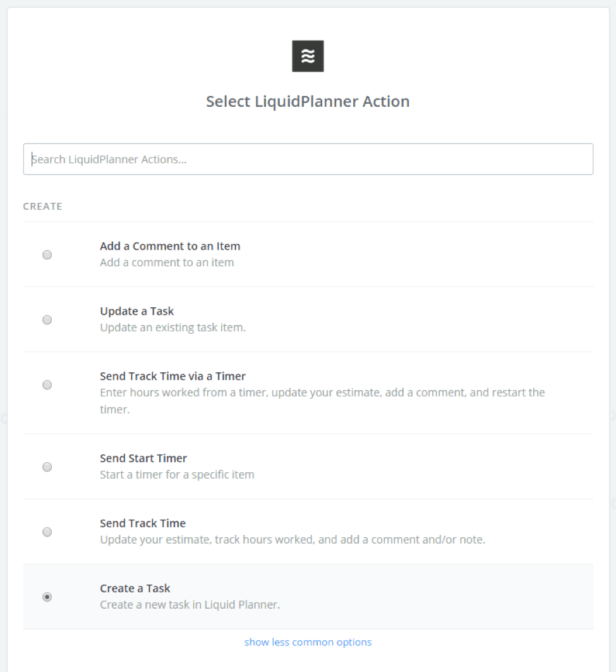Click description 'Start a timer for a specific item'
The height and width of the screenshot is (672, 616).
click(177, 474)
